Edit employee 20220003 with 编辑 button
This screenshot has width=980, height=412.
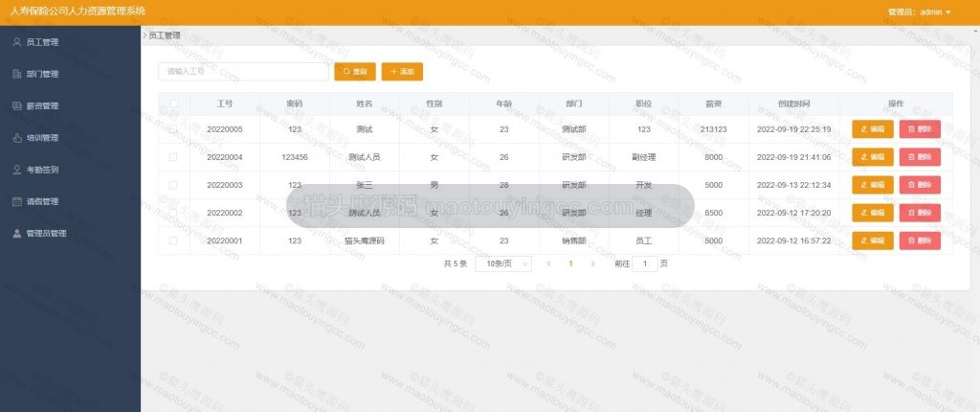pos(873,185)
